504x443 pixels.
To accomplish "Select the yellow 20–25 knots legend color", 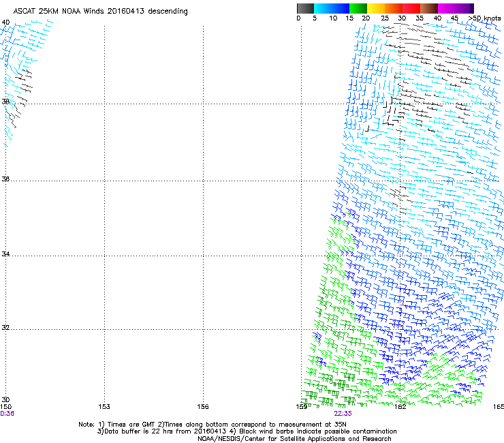I will pos(376,8).
